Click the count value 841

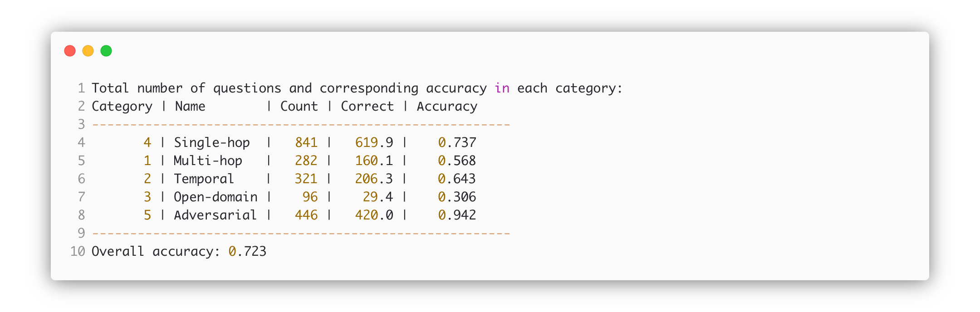306,142
